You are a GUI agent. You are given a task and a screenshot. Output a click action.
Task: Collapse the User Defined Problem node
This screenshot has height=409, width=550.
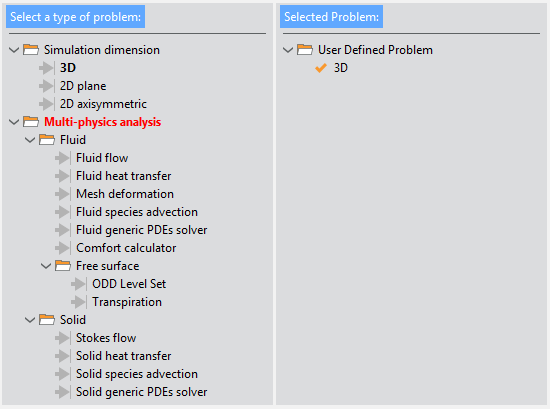point(288,50)
